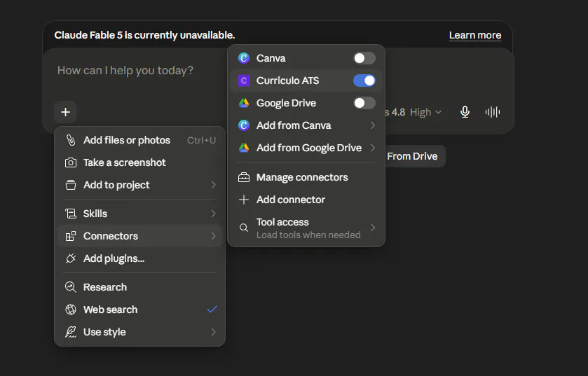588x376 pixels.
Task: Choose Add plugins... menu item
Action: click(140, 258)
